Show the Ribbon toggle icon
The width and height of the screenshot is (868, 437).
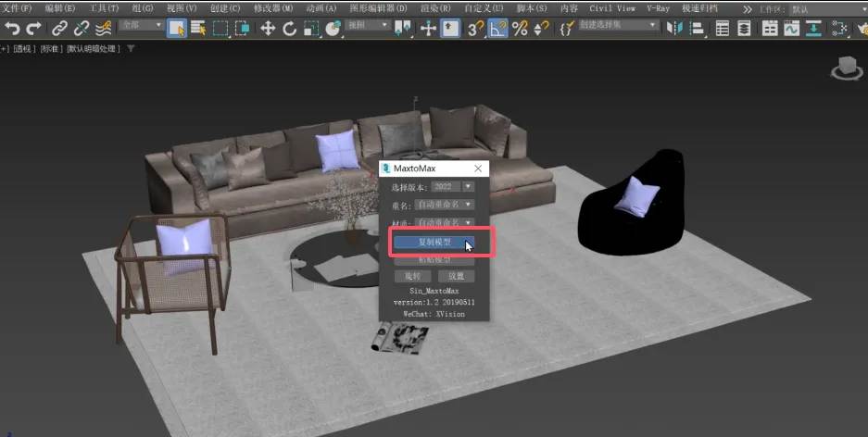[x=770, y=28]
